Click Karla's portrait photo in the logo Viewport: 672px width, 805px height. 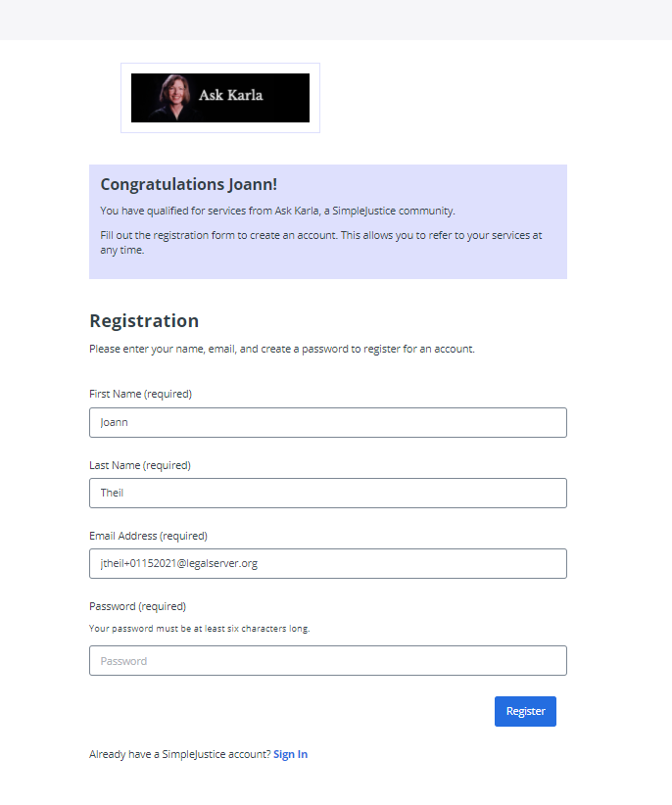coord(174,98)
